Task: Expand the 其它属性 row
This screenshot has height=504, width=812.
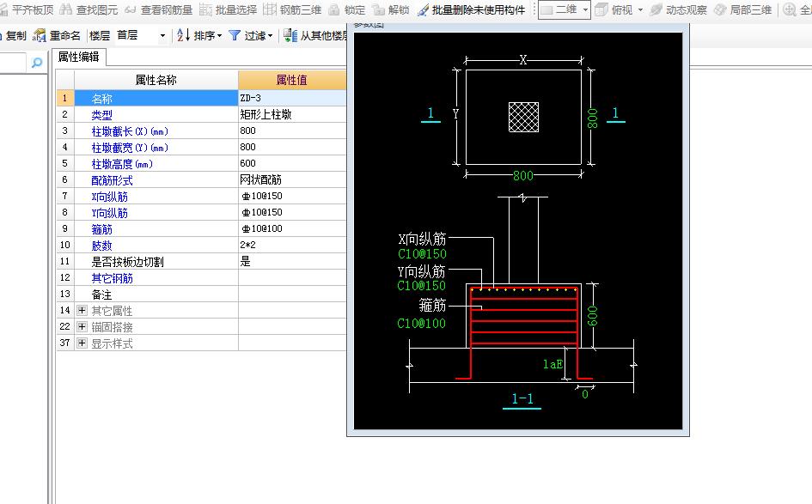Action: tap(82, 310)
